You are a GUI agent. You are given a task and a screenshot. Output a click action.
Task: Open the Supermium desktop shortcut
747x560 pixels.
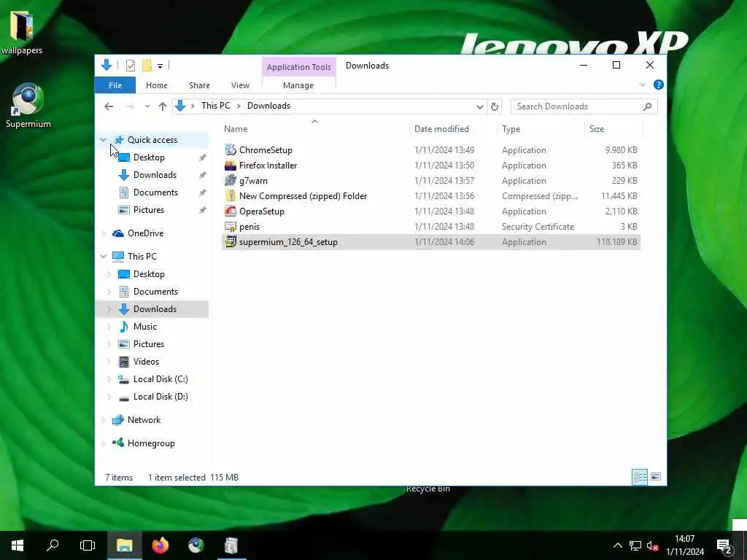coord(28,106)
